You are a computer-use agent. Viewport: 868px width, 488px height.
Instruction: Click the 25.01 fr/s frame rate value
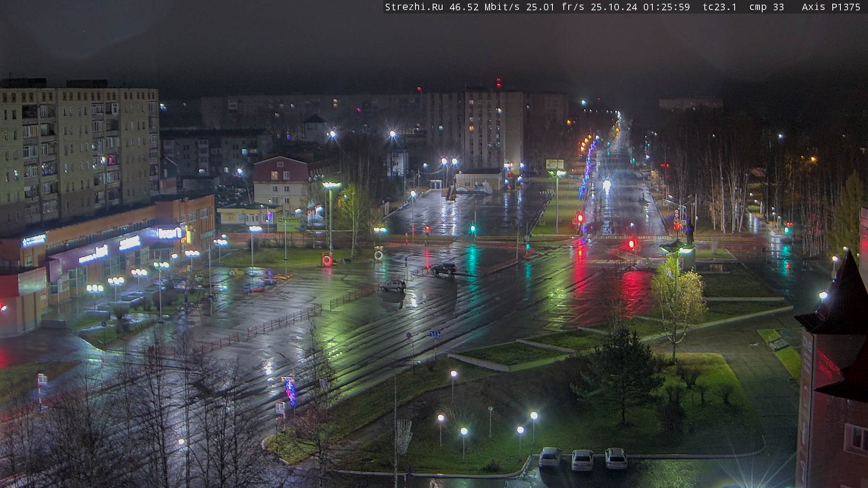(x=555, y=7)
